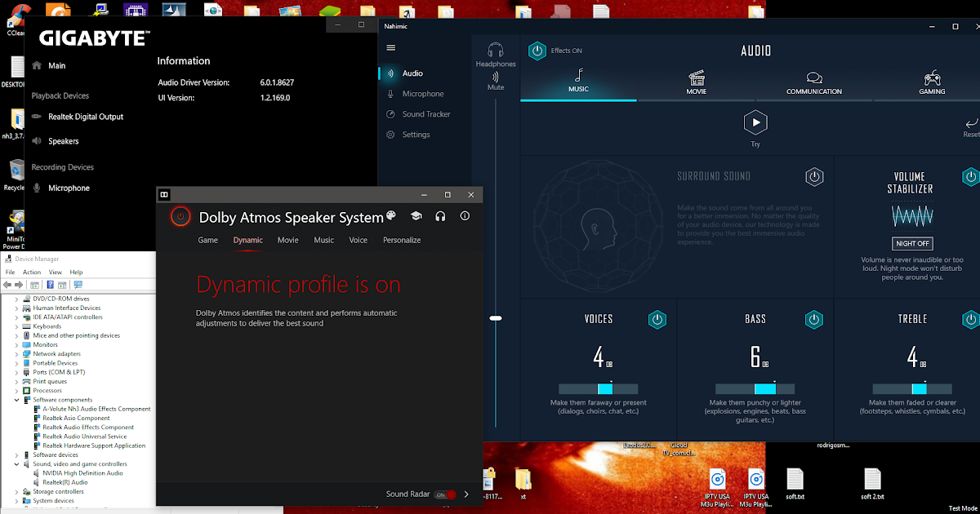Toggle Volume Stabilizer power button
The height and width of the screenshot is (514, 980).
971,176
